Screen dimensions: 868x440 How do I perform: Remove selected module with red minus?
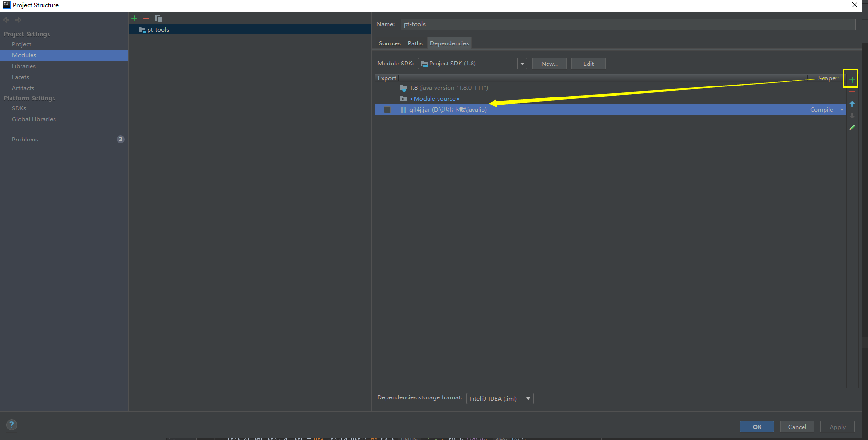pos(146,18)
